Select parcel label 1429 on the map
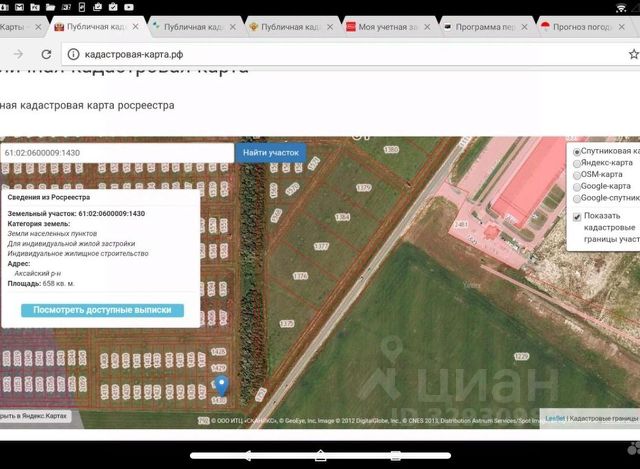 (x=218, y=368)
